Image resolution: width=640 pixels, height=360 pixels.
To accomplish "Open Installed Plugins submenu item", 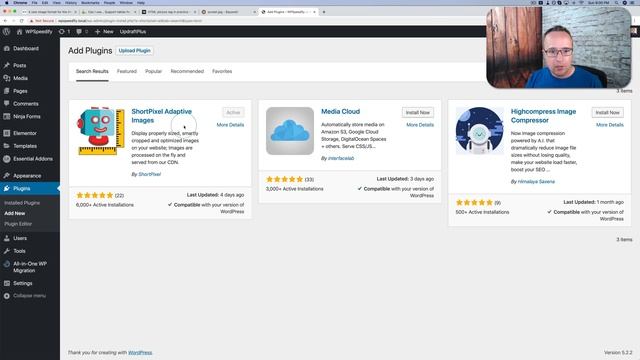I will (22, 203).
